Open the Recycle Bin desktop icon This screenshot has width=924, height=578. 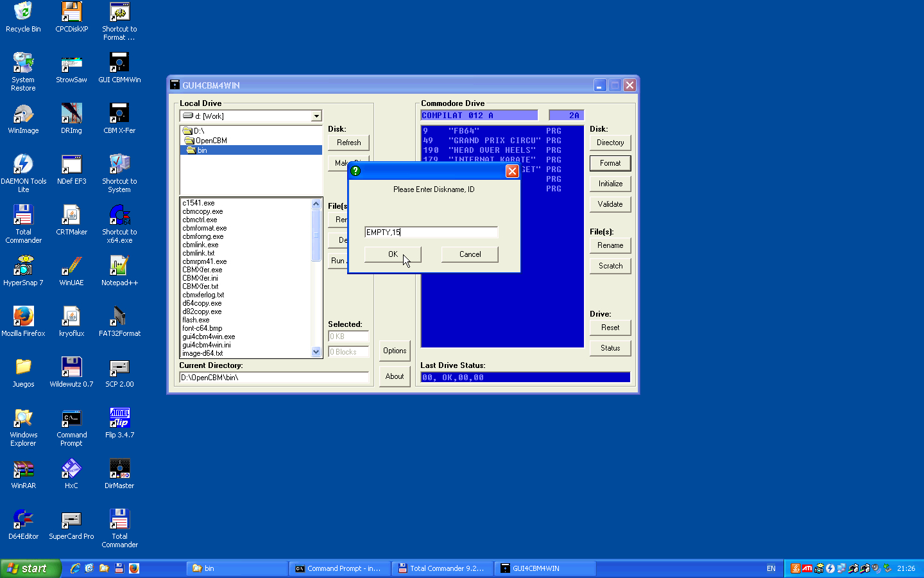[x=23, y=17]
